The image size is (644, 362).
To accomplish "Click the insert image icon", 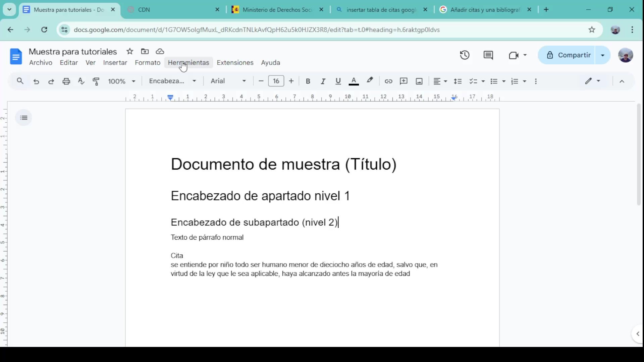I will tap(419, 81).
